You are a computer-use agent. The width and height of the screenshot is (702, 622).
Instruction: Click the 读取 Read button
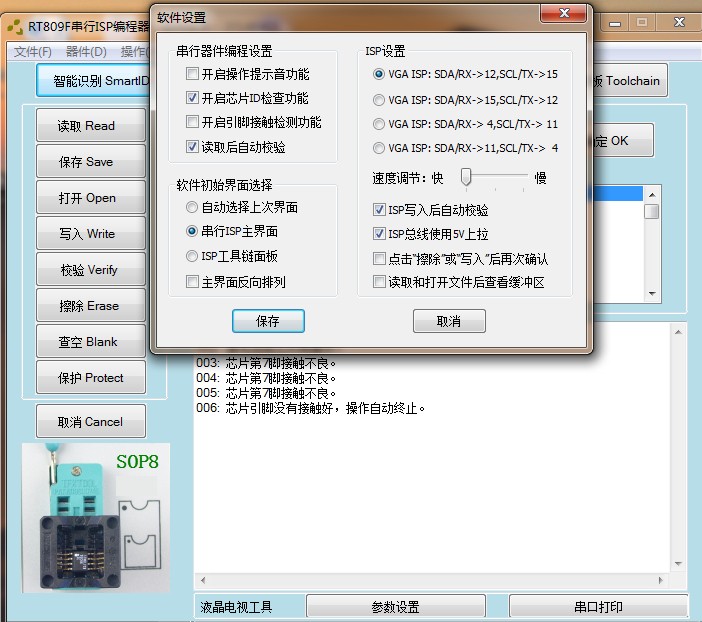[x=89, y=126]
